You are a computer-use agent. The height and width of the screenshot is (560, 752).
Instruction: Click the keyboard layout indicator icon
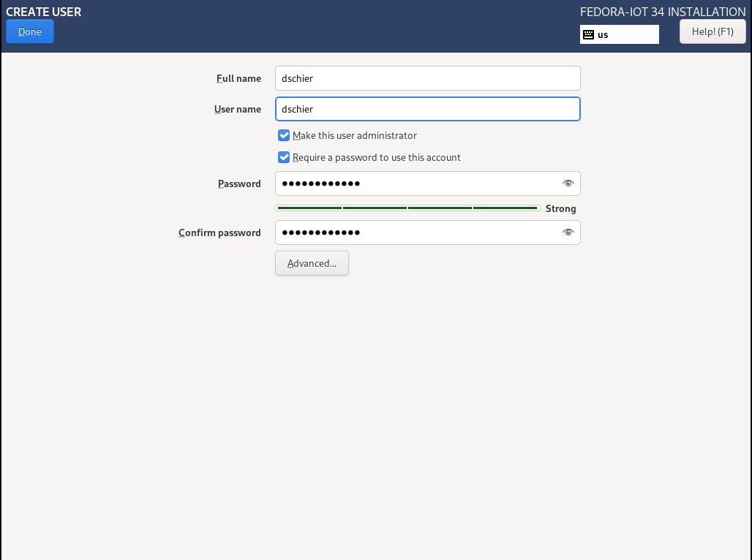click(589, 34)
